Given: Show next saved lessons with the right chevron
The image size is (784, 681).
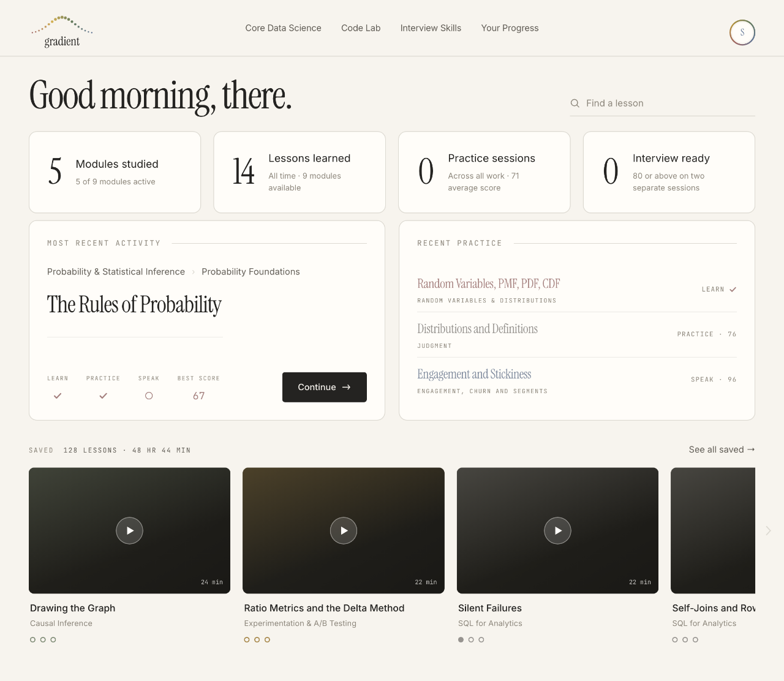Looking at the screenshot, I should (768, 530).
